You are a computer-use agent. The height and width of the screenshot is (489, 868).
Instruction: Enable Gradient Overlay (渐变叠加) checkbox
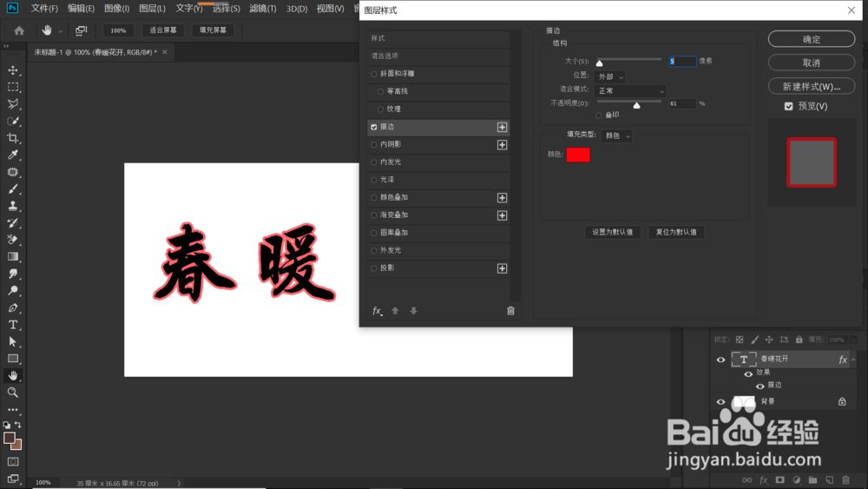(x=373, y=215)
